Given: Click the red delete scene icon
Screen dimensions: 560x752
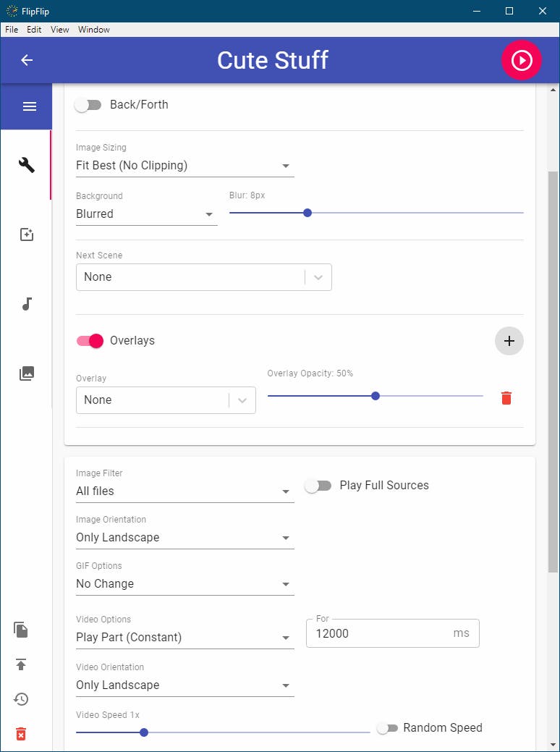Looking at the screenshot, I should point(21,734).
